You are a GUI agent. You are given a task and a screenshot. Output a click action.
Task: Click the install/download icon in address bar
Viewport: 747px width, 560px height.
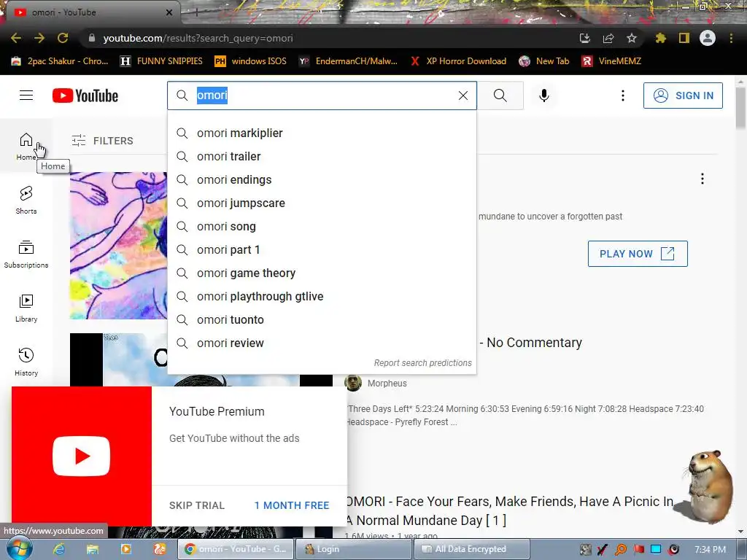pos(584,38)
